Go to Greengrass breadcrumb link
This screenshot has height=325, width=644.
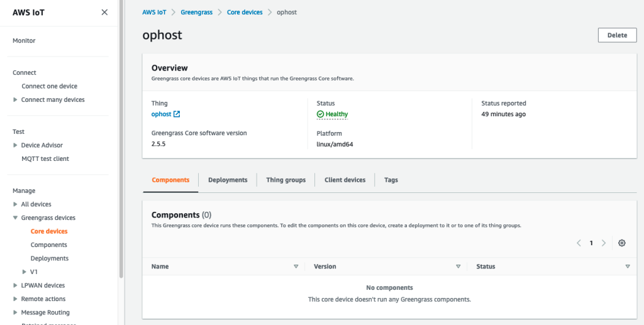point(197,13)
